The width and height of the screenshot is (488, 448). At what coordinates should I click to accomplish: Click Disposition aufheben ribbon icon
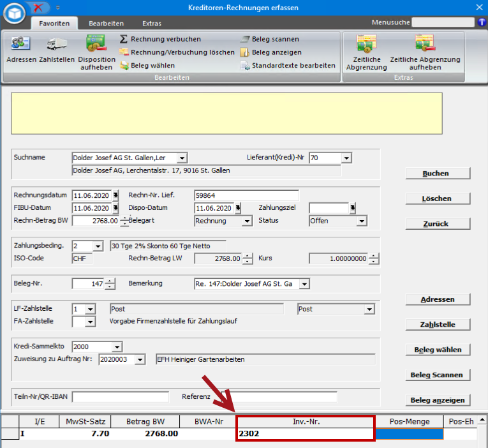(96, 52)
